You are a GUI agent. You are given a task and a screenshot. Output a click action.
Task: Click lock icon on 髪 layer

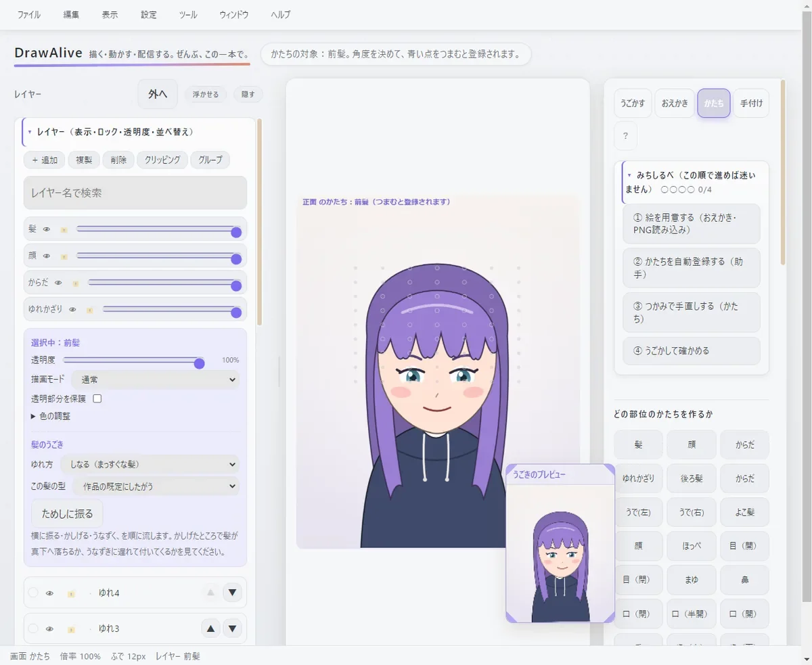(x=64, y=230)
